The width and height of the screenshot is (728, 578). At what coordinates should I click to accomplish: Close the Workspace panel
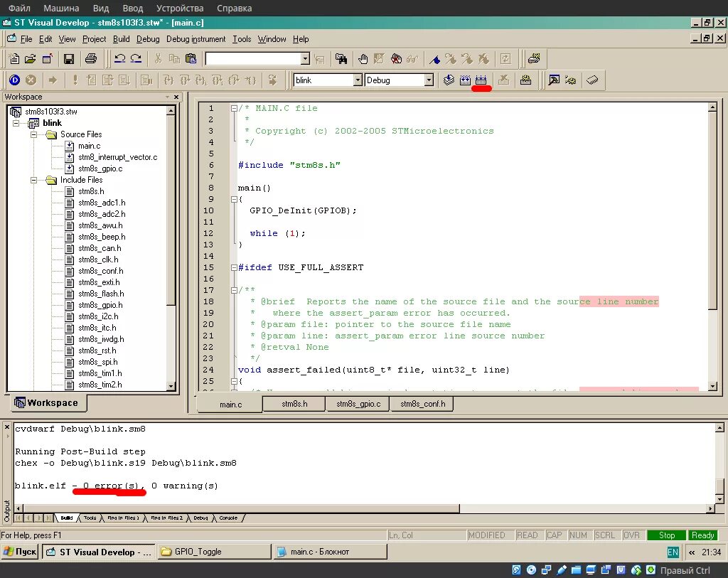176,97
